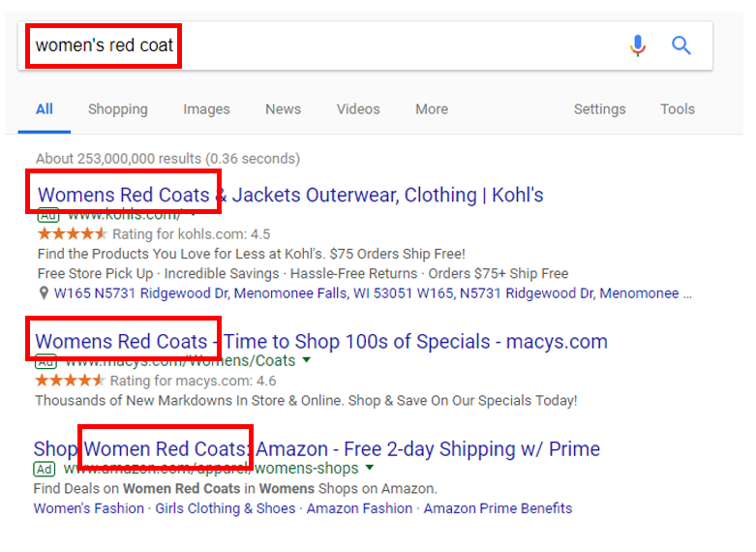Click the microphone voice search icon
This screenshot has height=552, width=756.
637,46
